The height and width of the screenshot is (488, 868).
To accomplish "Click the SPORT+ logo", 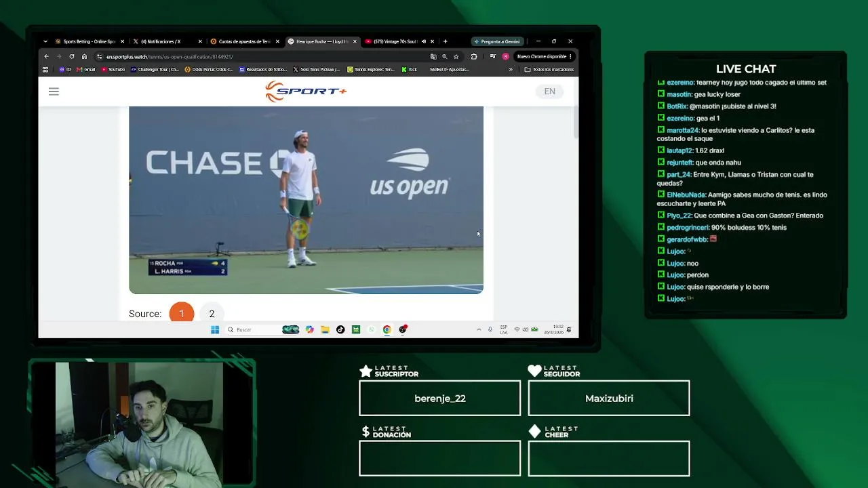I will [x=306, y=91].
